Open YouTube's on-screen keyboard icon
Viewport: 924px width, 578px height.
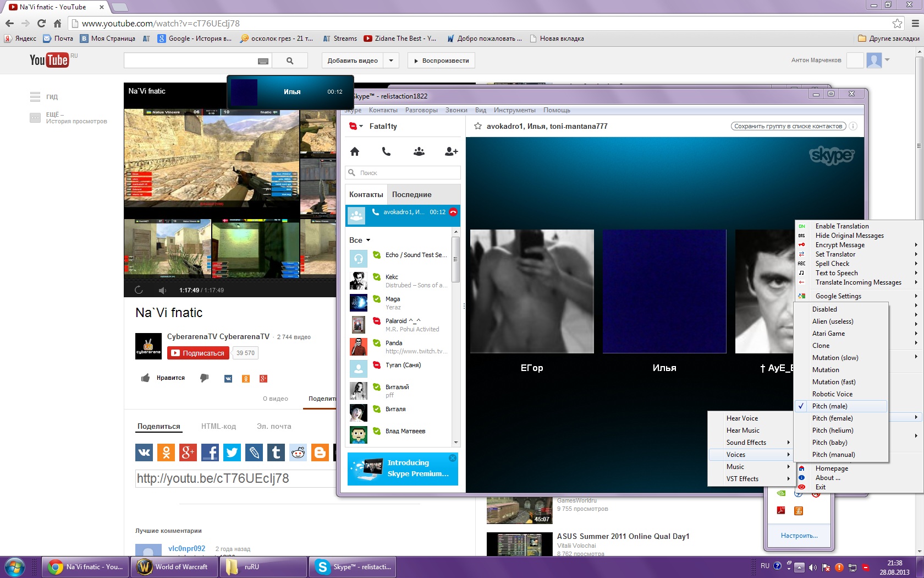263,61
